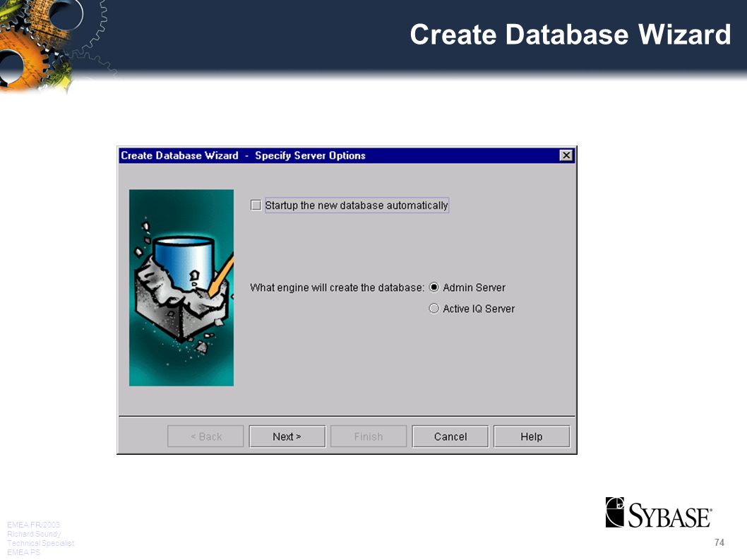Click the dialog title 'Specify Server Options'

click(310, 155)
